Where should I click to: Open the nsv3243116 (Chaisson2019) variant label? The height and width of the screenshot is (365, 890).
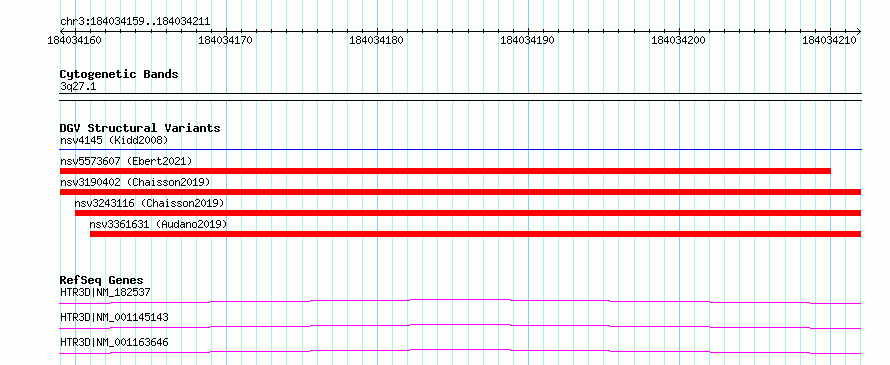coord(149,203)
